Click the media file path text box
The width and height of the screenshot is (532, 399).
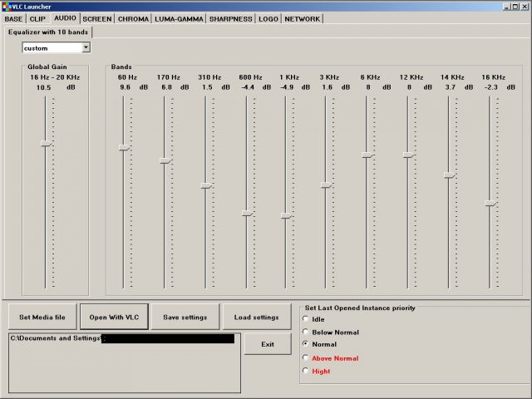point(125,363)
